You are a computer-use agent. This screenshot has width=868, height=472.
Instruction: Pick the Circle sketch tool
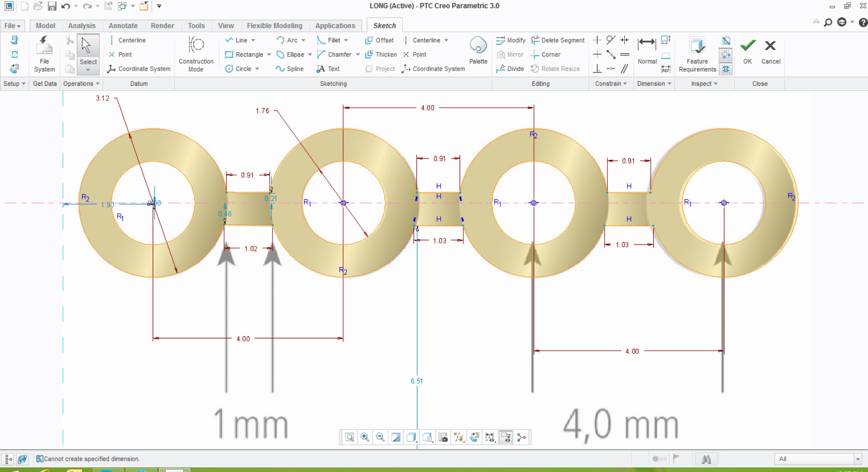[x=238, y=68]
